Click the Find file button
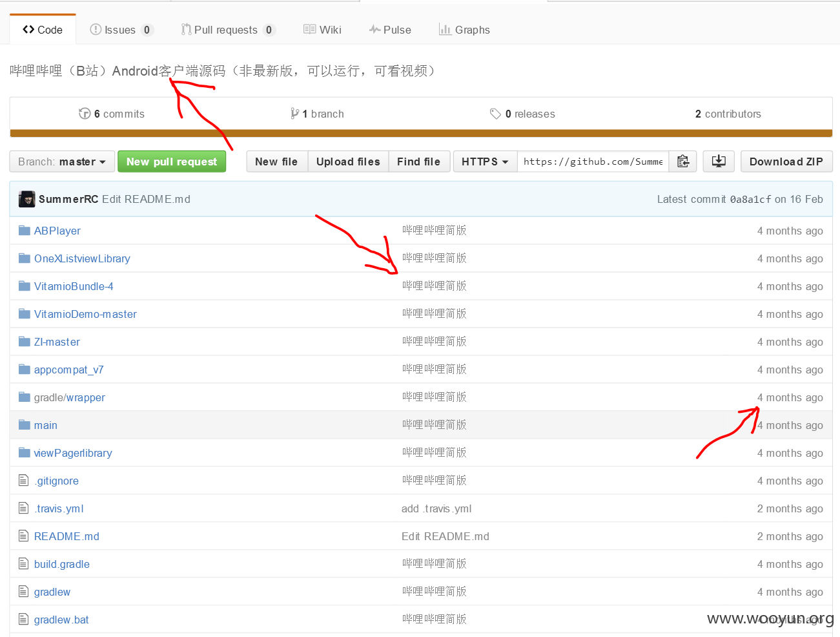Viewport: 840px width, 637px height. coord(418,162)
